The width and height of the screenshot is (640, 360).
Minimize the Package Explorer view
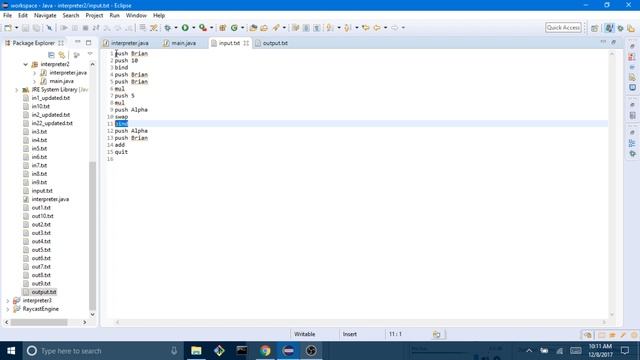point(78,42)
